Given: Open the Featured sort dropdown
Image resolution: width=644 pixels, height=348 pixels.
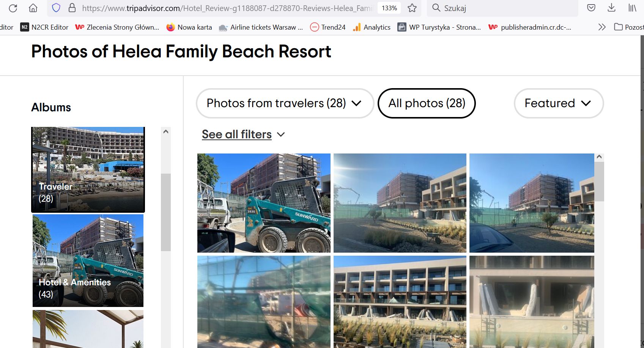Looking at the screenshot, I should (x=558, y=103).
